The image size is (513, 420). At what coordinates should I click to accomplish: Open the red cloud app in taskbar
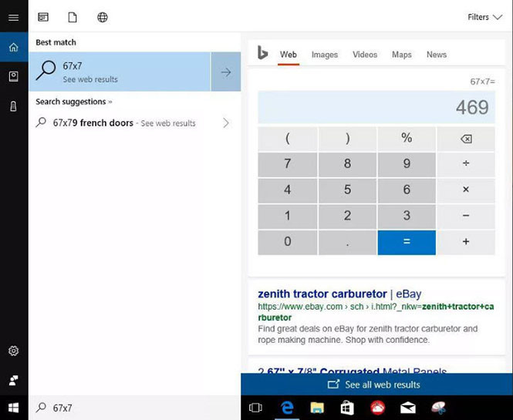pos(377,408)
